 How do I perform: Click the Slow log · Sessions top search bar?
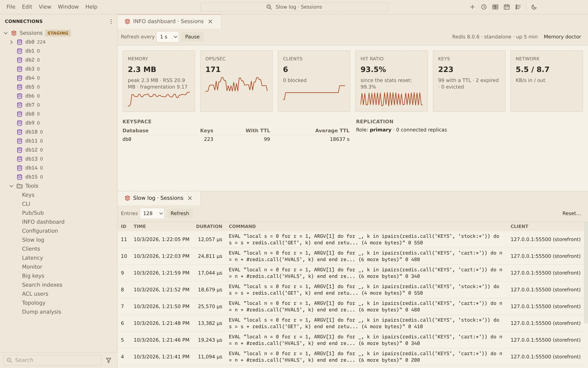pos(294,7)
